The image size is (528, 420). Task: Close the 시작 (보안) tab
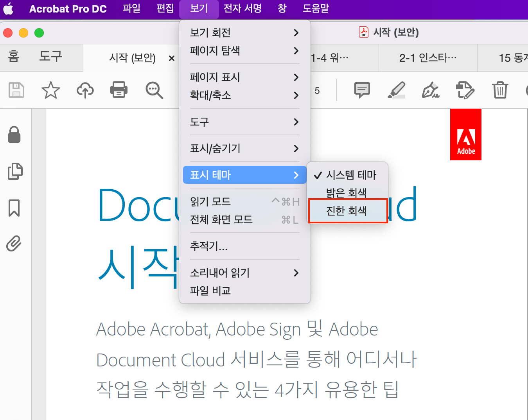171,58
